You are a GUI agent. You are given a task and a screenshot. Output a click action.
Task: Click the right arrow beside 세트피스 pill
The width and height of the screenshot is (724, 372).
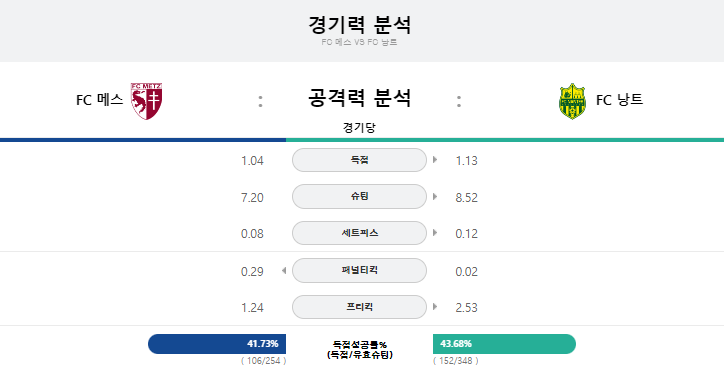coord(435,233)
